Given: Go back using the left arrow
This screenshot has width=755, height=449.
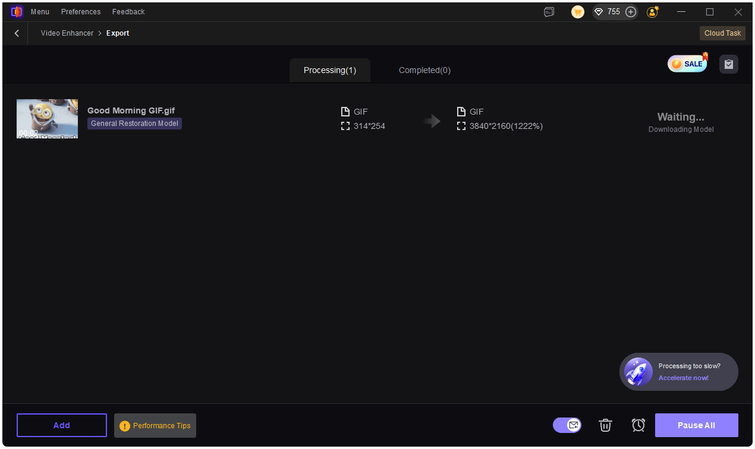Looking at the screenshot, I should coord(17,33).
